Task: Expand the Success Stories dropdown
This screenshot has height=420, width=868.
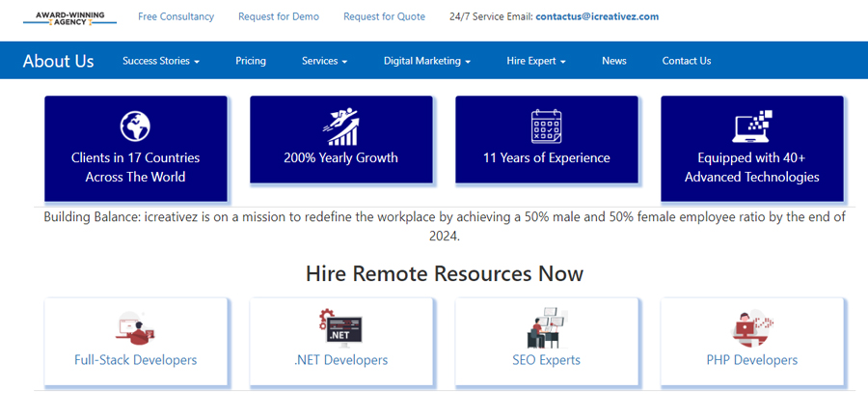Action: [x=160, y=61]
